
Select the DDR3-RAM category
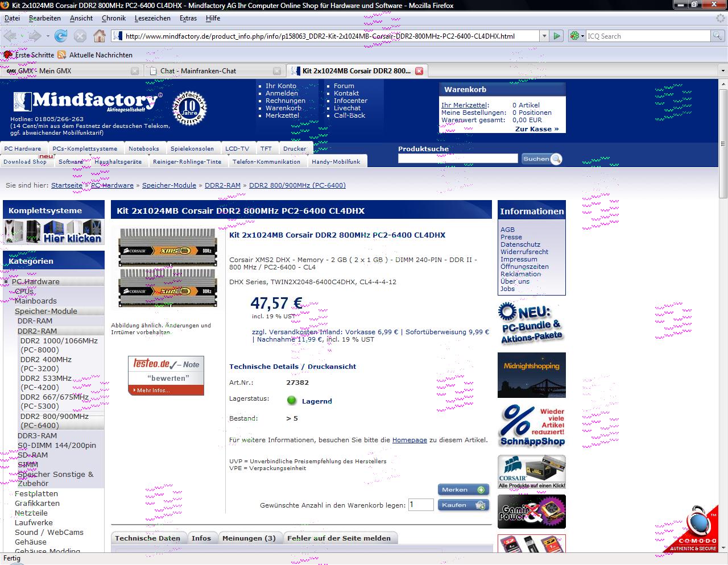point(37,435)
